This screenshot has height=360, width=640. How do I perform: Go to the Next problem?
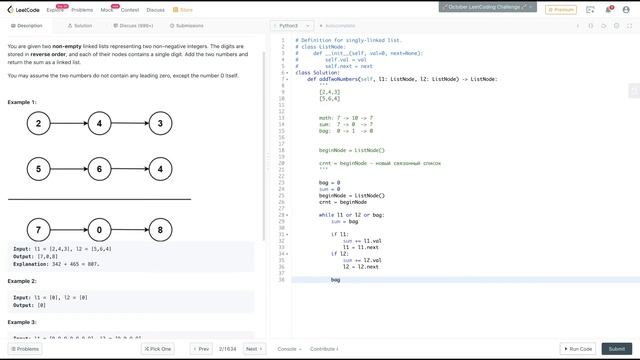pos(254,349)
